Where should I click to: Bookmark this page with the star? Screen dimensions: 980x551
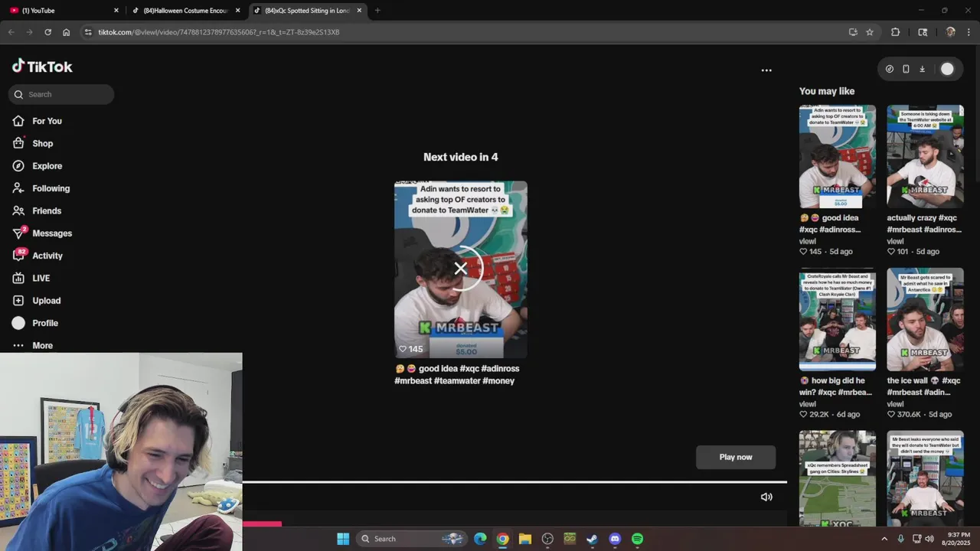click(x=870, y=32)
